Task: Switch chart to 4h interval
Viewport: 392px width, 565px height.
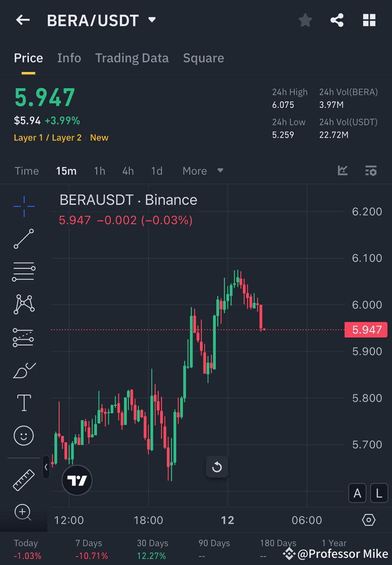Action: point(128,171)
